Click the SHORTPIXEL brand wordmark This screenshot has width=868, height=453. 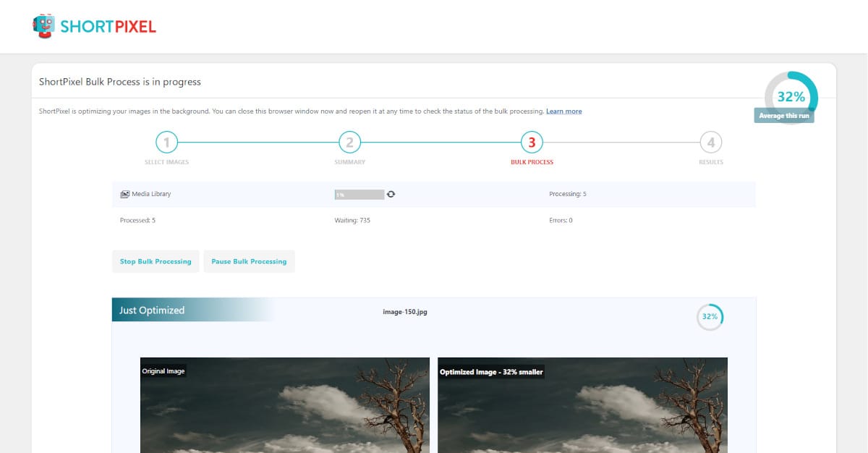click(108, 27)
